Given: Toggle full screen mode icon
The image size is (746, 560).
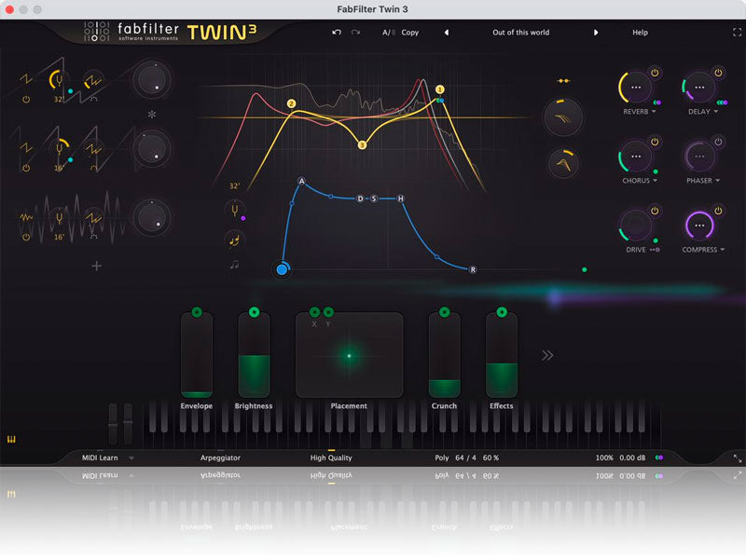Looking at the screenshot, I should tap(737, 33).
